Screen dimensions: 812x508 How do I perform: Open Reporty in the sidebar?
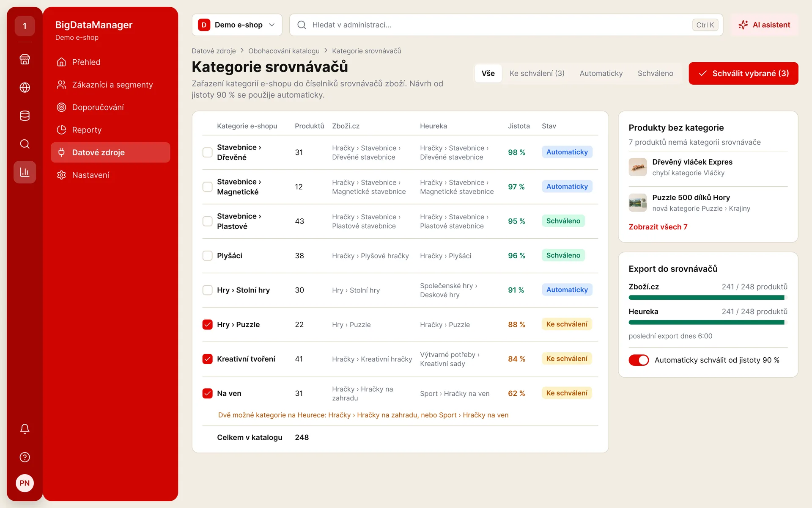[110, 130]
